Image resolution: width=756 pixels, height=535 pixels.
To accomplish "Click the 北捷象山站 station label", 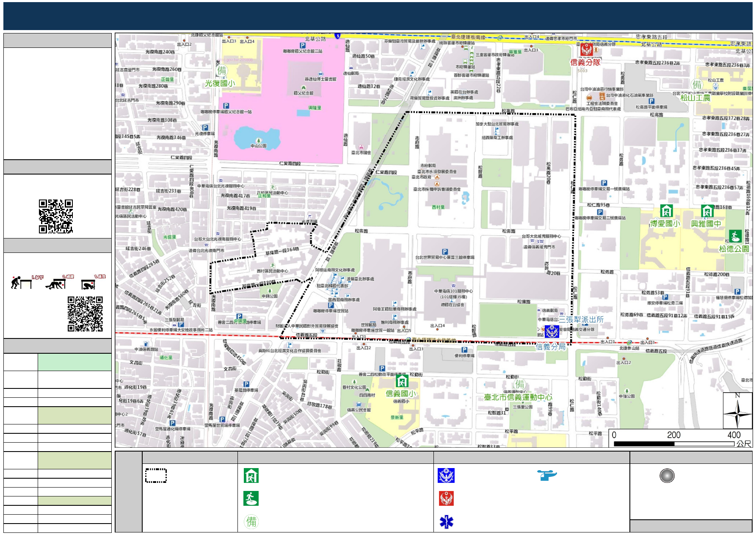I will pos(629,348).
